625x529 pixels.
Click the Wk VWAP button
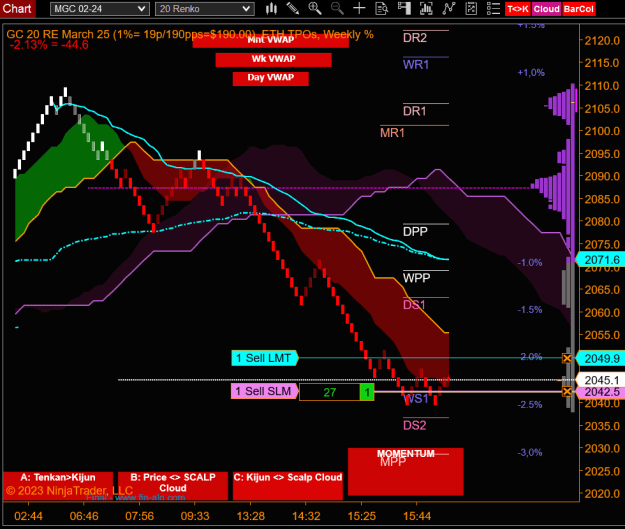(273, 59)
